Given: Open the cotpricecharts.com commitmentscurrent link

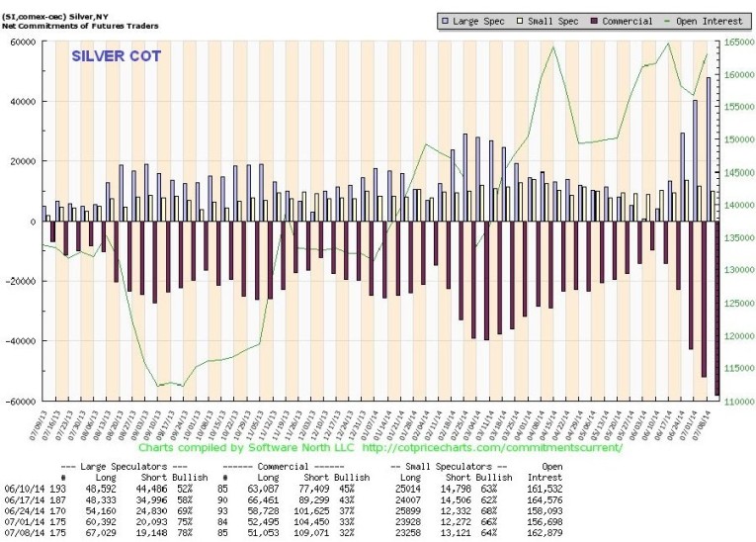Looking at the screenshot, I should point(493,447).
